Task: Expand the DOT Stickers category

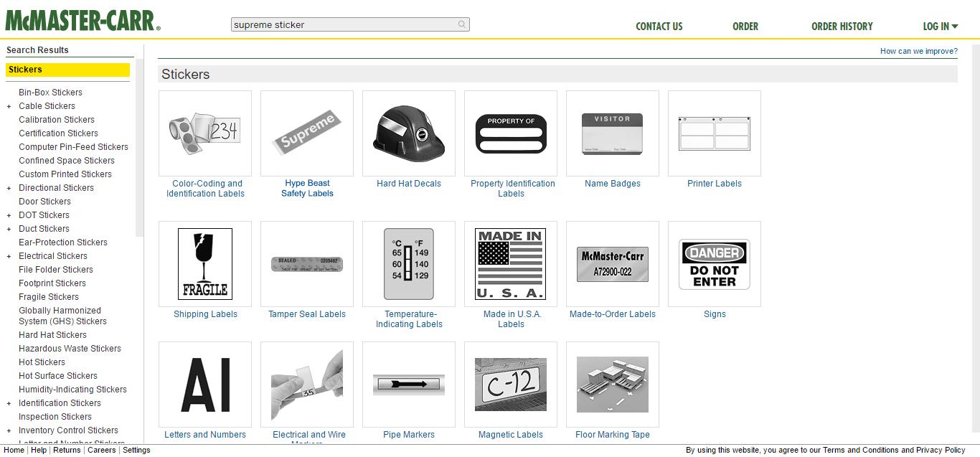Action: pos(7,215)
